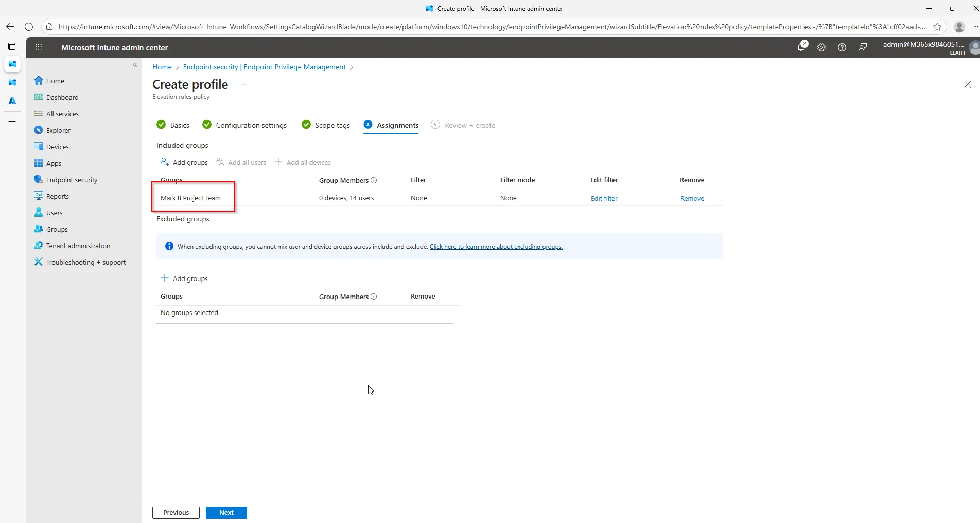Screen dimensions: 980x523
Task: Click the Users icon in sidebar
Action: [x=39, y=213]
